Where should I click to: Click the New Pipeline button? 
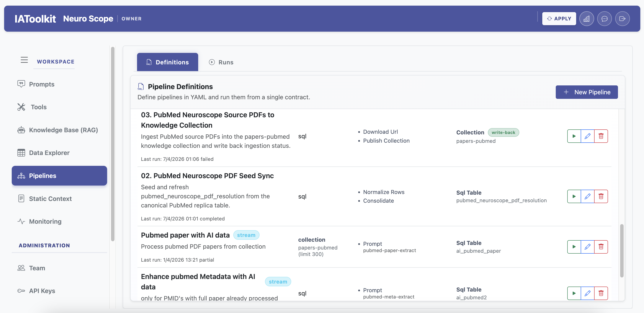587,92
